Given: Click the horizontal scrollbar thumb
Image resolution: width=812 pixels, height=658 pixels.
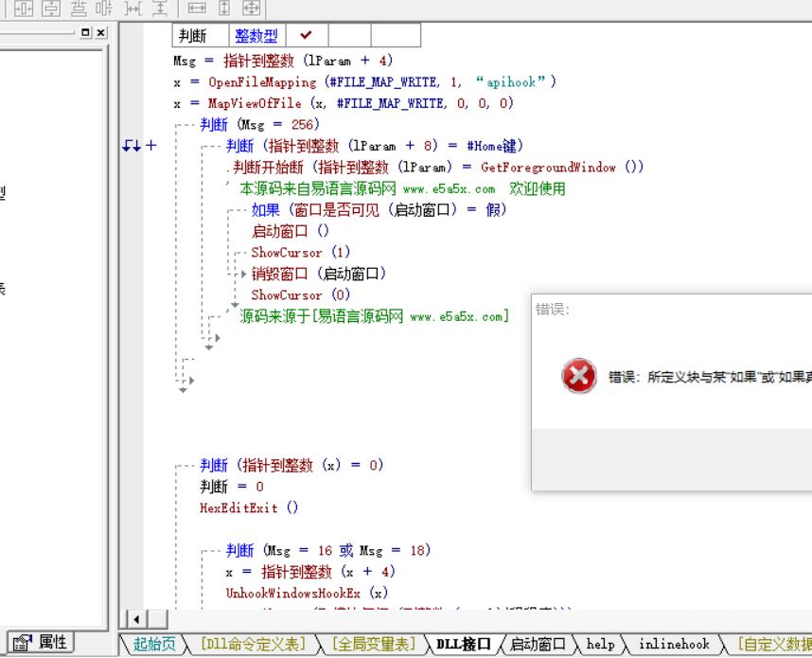Looking at the screenshot, I should [x=157, y=618].
